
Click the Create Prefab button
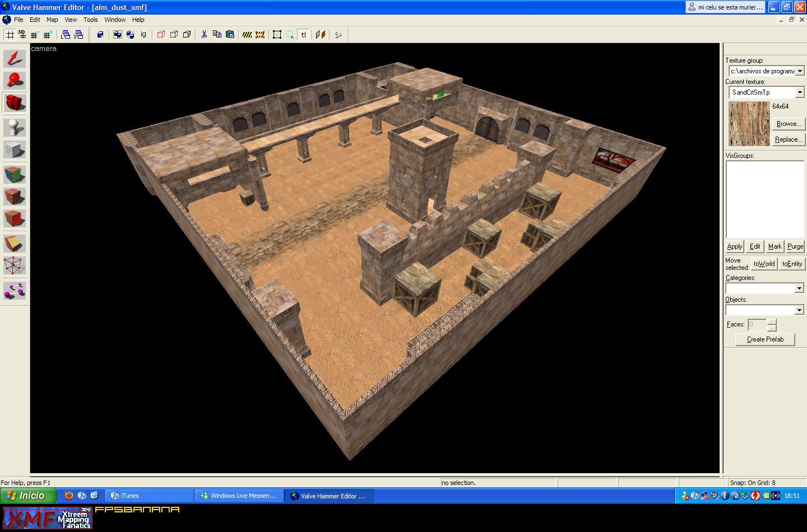tap(764, 339)
